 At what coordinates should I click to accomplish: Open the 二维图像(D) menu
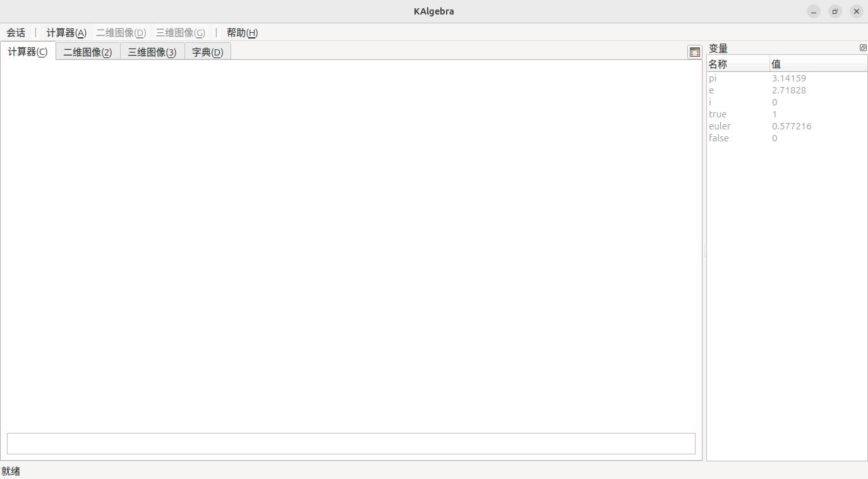coord(121,33)
